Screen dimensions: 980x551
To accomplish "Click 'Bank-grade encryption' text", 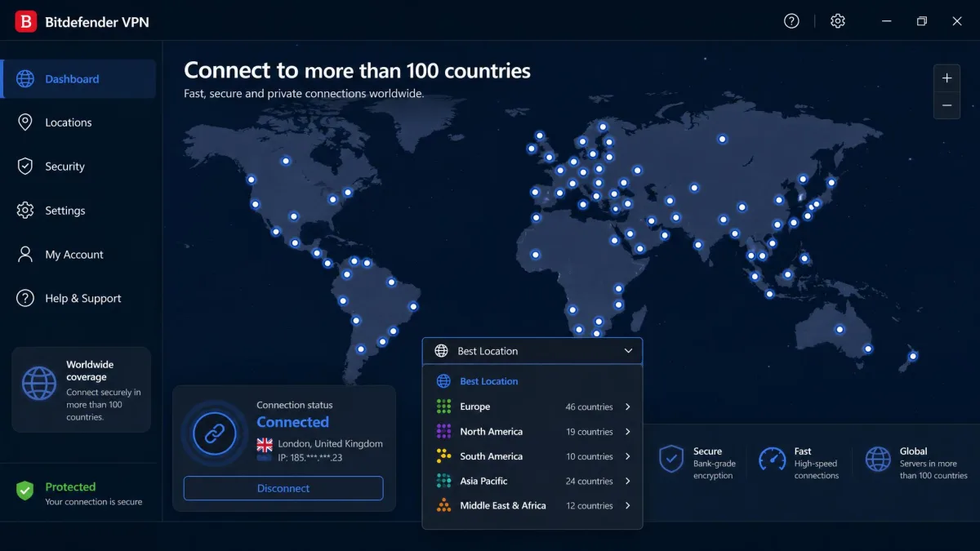I will coord(715,469).
